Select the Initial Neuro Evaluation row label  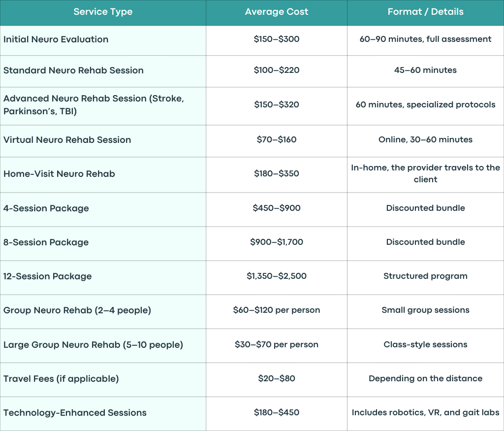(56, 39)
